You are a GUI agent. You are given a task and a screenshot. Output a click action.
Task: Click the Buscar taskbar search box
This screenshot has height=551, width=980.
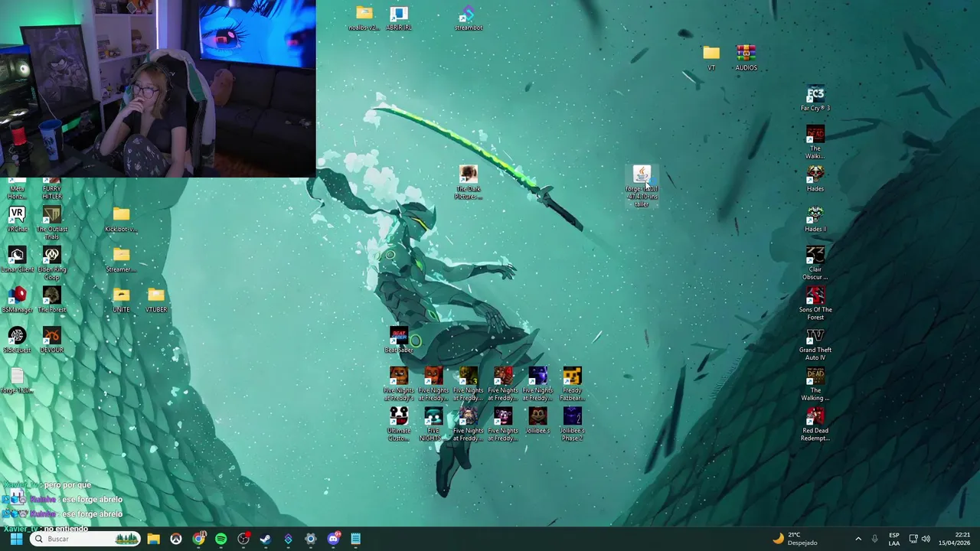[85, 539]
